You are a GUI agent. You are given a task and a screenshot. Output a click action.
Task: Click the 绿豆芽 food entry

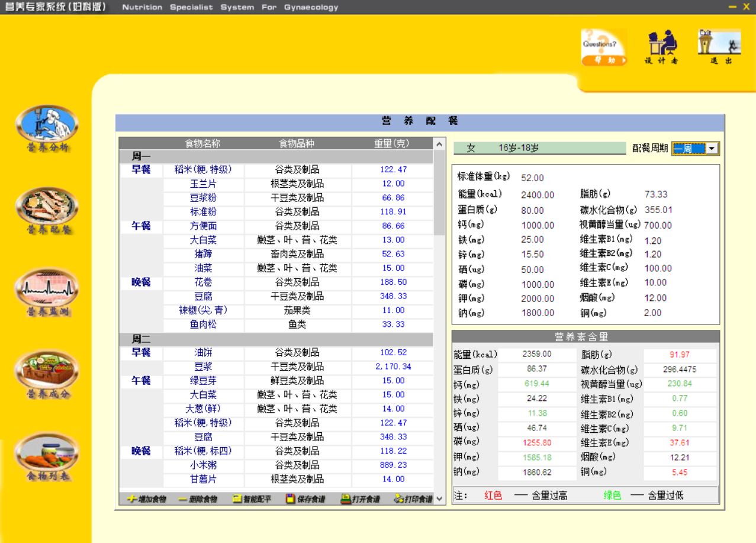[203, 381]
